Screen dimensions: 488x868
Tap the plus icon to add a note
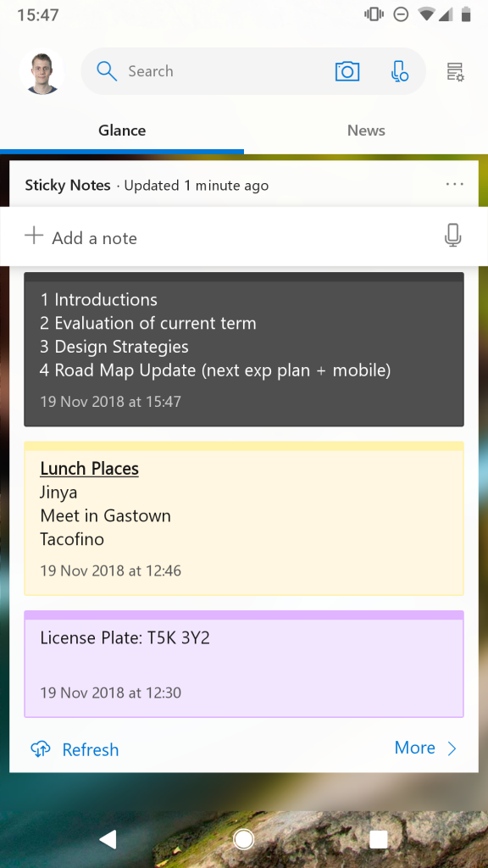click(x=34, y=236)
